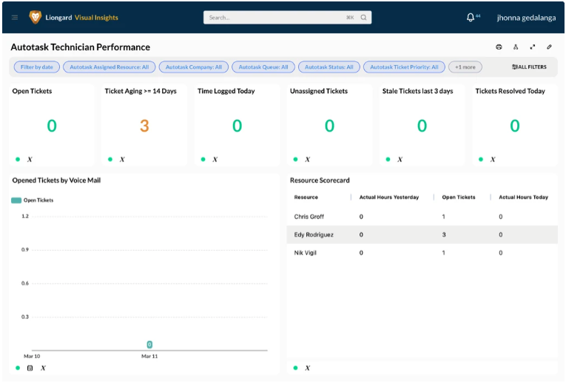Click green dot on Unassigned Tickets card

[x=295, y=159]
